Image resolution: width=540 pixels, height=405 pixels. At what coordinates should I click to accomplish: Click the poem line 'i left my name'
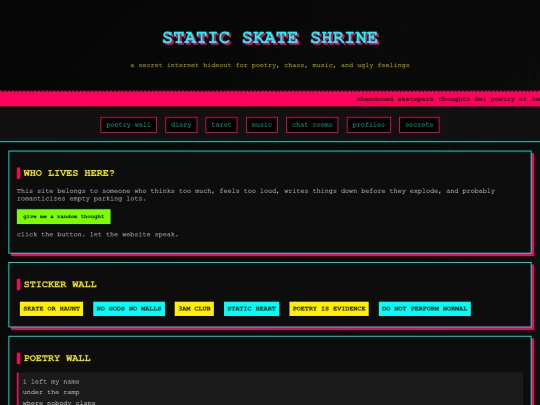tap(51, 382)
